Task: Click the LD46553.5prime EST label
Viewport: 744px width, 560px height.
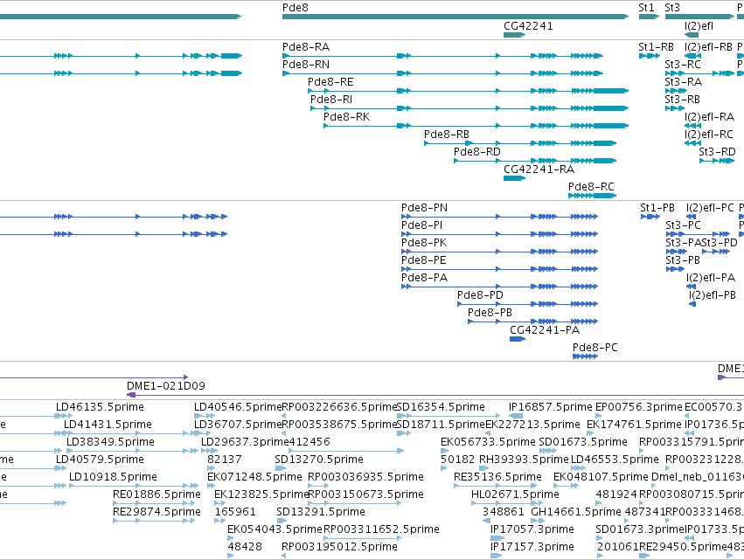Action: pyautogui.click(x=615, y=460)
